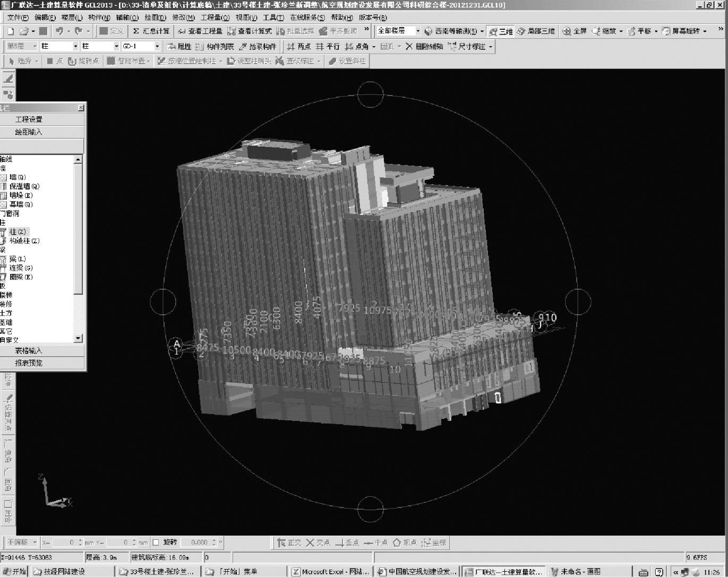Toggle 坐标 coordinate snap

tap(434, 542)
